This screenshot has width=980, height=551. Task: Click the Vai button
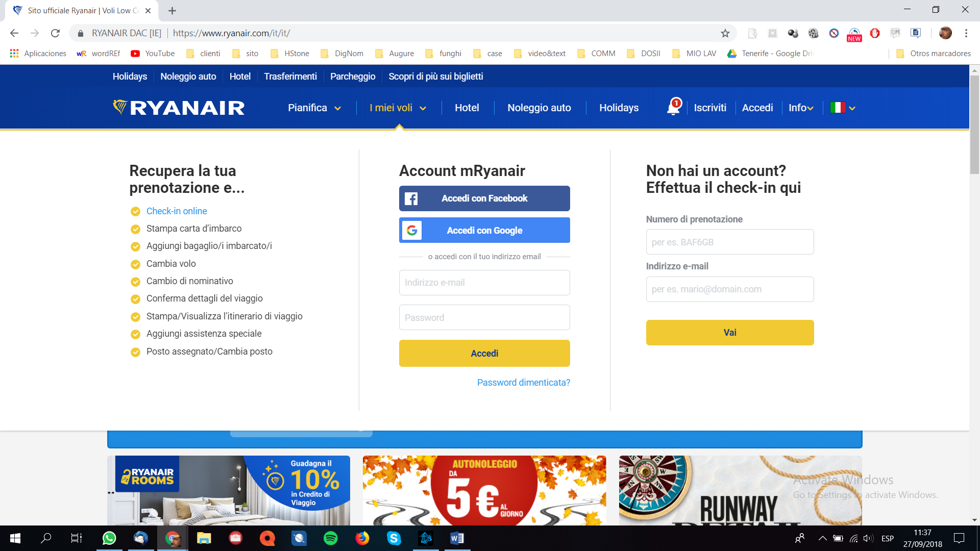click(x=730, y=333)
